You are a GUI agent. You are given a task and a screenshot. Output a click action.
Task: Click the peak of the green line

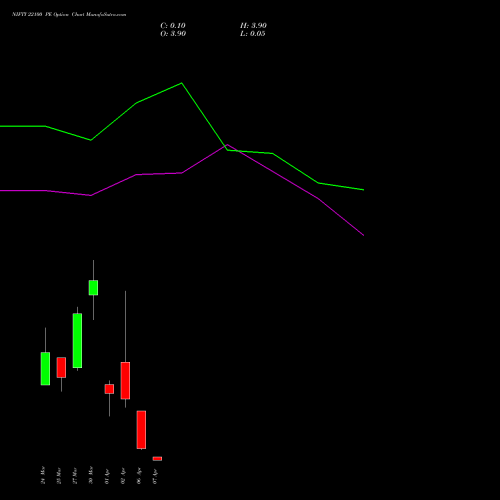[x=181, y=83]
